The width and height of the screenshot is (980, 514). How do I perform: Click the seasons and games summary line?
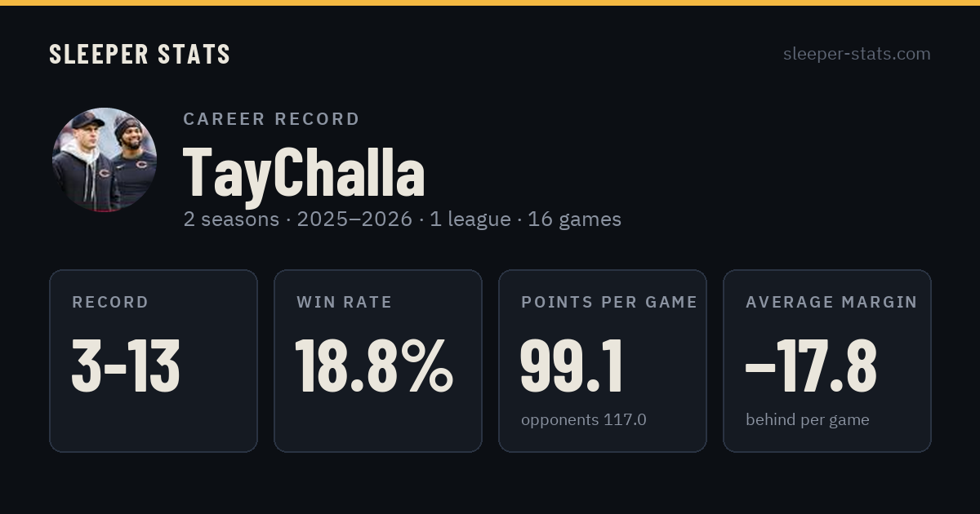coord(403,219)
